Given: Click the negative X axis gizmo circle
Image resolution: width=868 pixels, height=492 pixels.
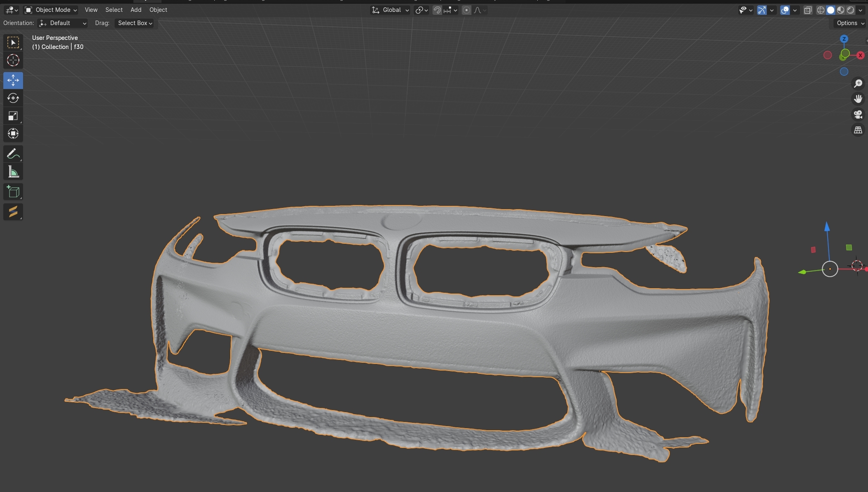Looking at the screenshot, I should [828, 55].
